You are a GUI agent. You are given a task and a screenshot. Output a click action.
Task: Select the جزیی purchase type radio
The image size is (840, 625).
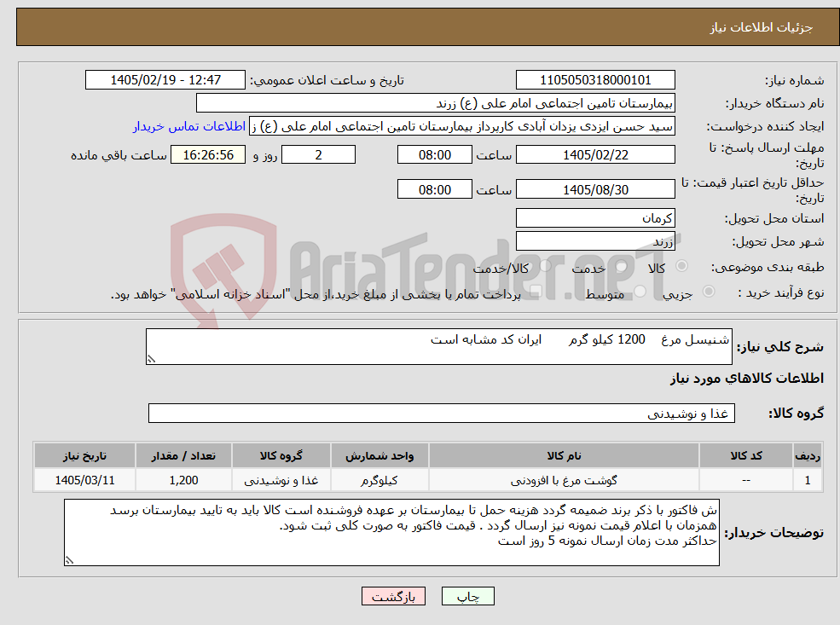[x=708, y=292]
